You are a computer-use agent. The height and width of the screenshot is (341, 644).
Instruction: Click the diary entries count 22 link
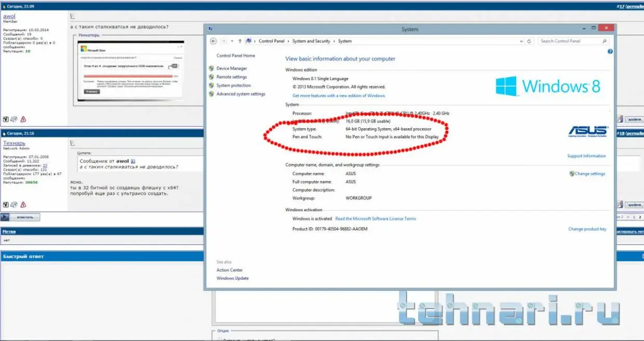[45, 166]
